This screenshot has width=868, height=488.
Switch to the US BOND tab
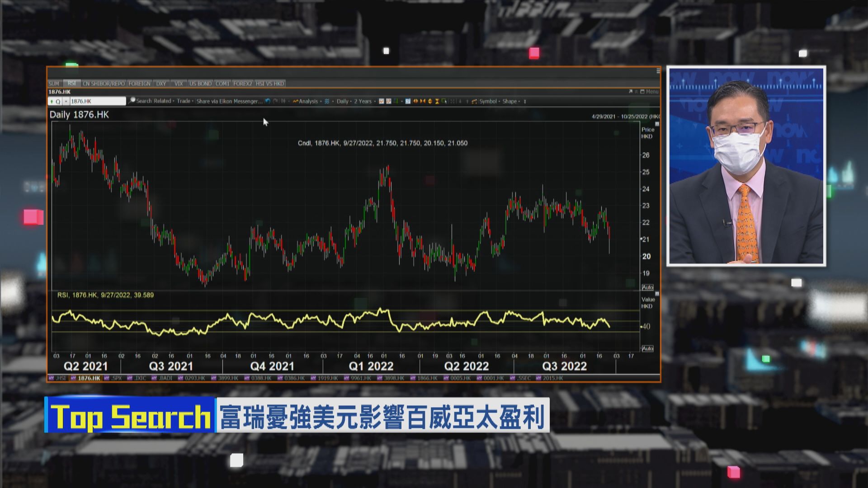200,83
